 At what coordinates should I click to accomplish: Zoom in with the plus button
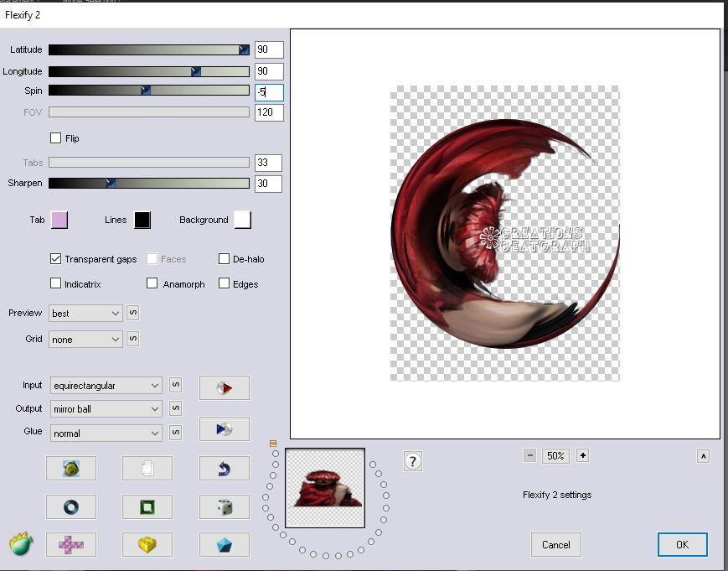(x=583, y=455)
